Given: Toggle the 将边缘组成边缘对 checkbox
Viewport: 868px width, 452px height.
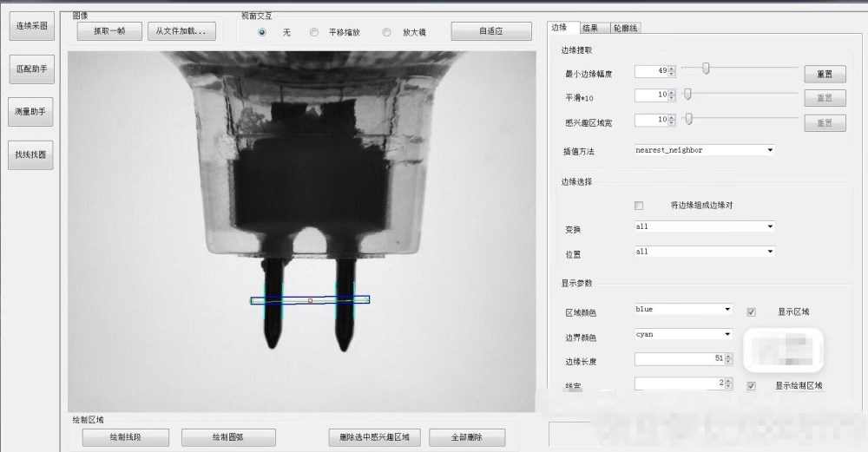Looking at the screenshot, I should click(x=639, y=206).
